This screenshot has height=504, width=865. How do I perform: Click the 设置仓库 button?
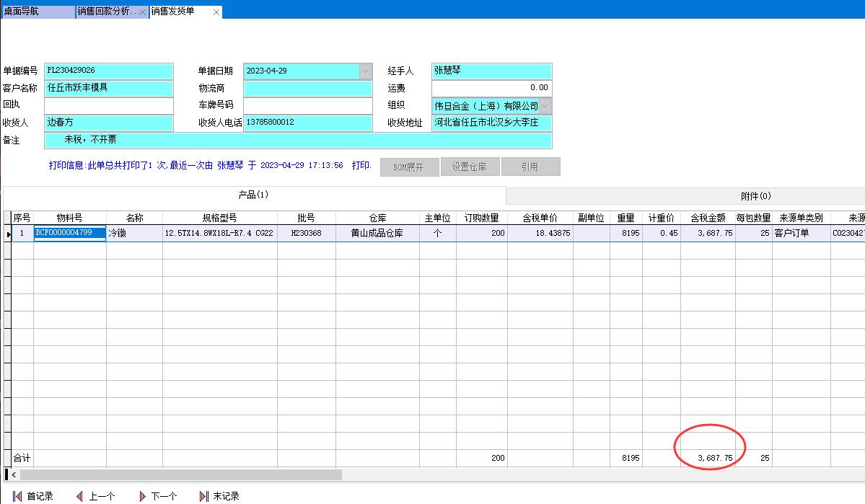click(x=469, y=167)
